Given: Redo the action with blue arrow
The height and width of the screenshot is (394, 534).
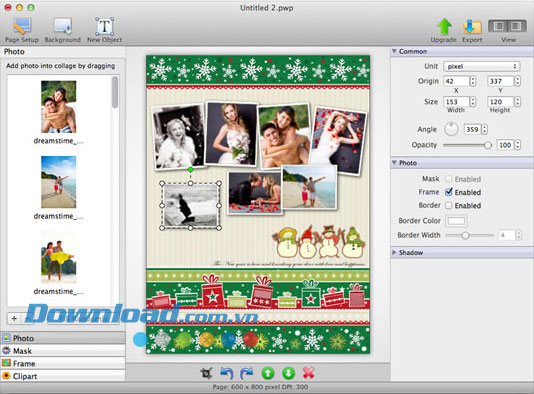Looking at the screenshot, I should pyautogui.click(x=247, y=373).
